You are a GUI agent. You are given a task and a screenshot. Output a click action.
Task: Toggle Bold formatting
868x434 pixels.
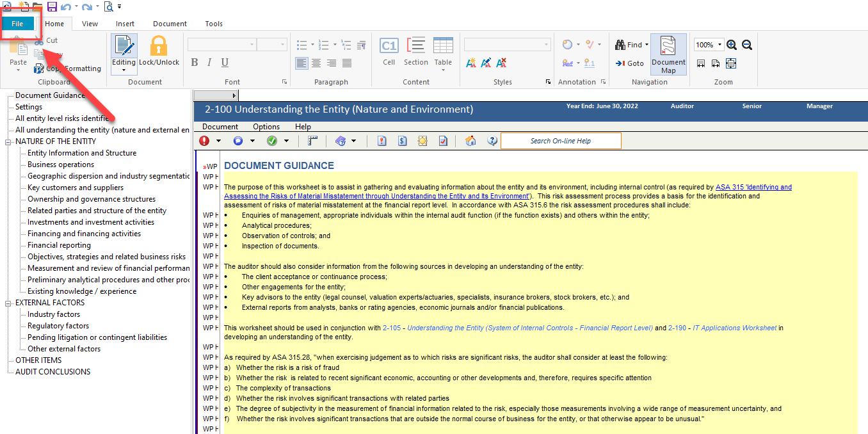point(195,62)
